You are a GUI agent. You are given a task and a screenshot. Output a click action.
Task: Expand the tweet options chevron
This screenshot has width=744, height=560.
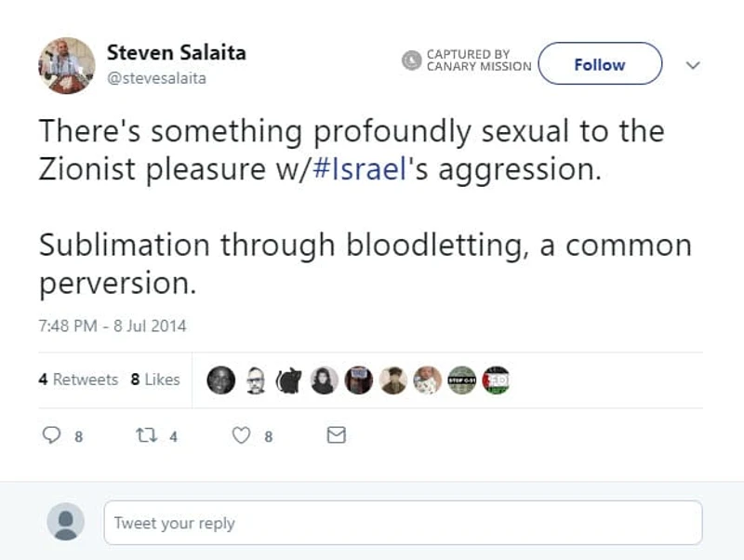[x=694, y=65]
